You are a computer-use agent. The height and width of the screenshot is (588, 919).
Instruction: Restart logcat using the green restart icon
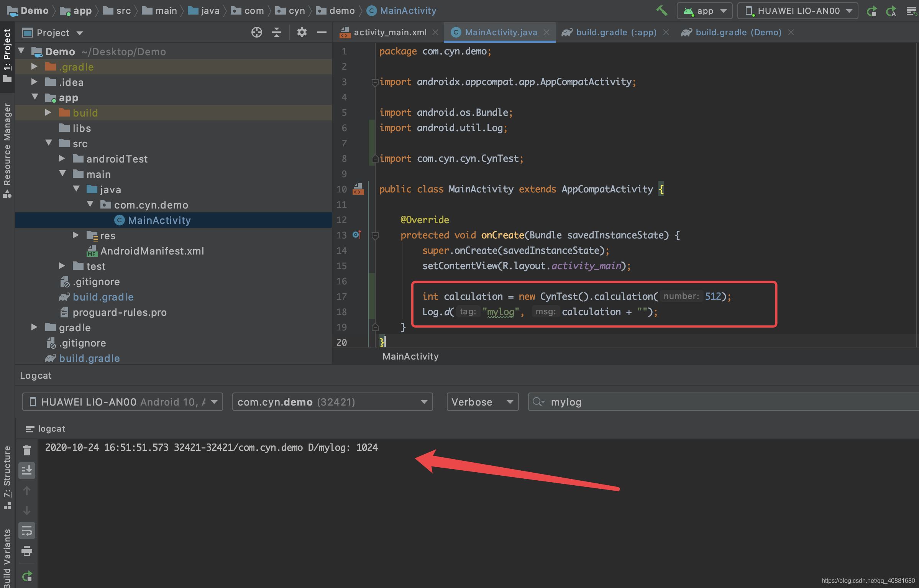(27, 576)
